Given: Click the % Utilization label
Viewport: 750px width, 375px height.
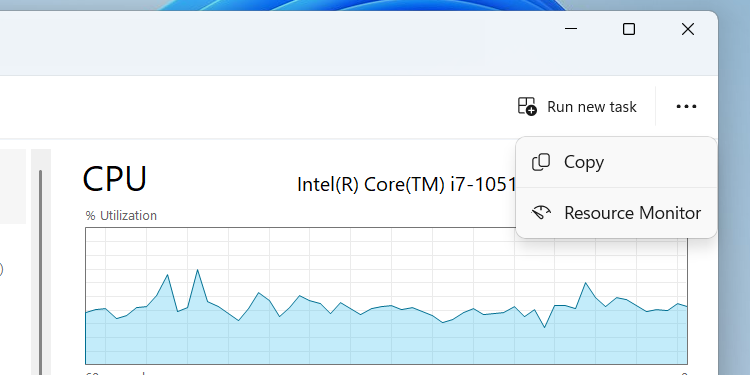Looking at the screenshot, I should (x=121, y=216).
